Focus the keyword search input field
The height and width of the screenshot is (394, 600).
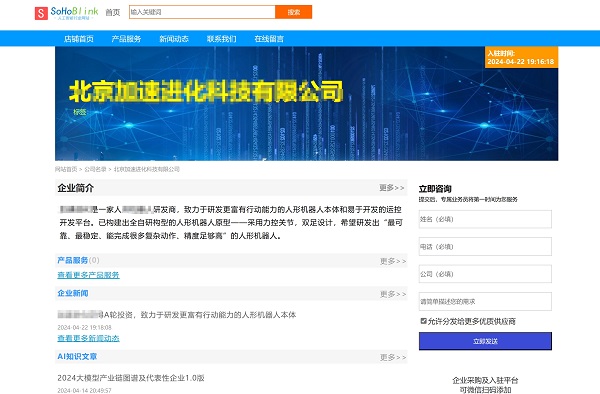point(202,12)
